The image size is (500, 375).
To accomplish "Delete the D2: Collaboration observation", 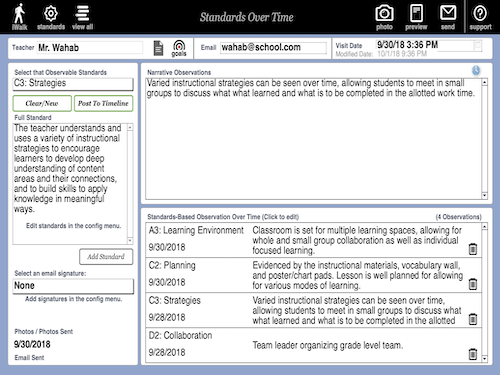I will click(473, 354).
